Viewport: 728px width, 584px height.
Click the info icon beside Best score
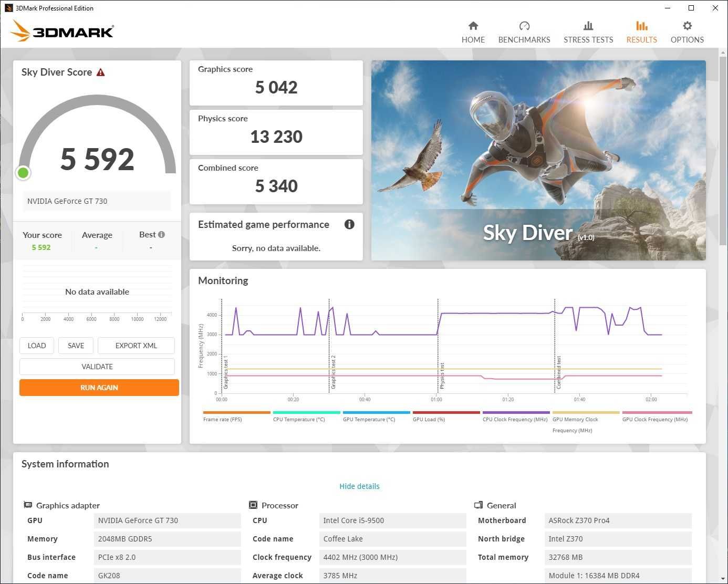point(161,235)
